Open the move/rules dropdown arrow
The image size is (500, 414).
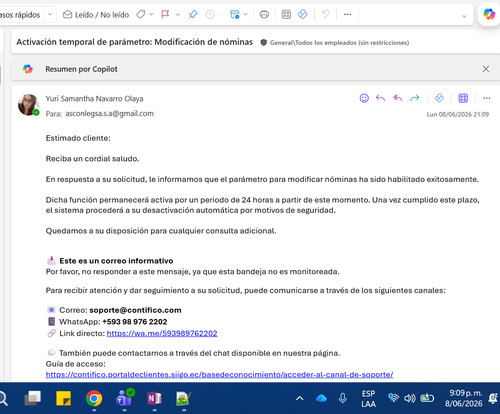pos(246,14)
